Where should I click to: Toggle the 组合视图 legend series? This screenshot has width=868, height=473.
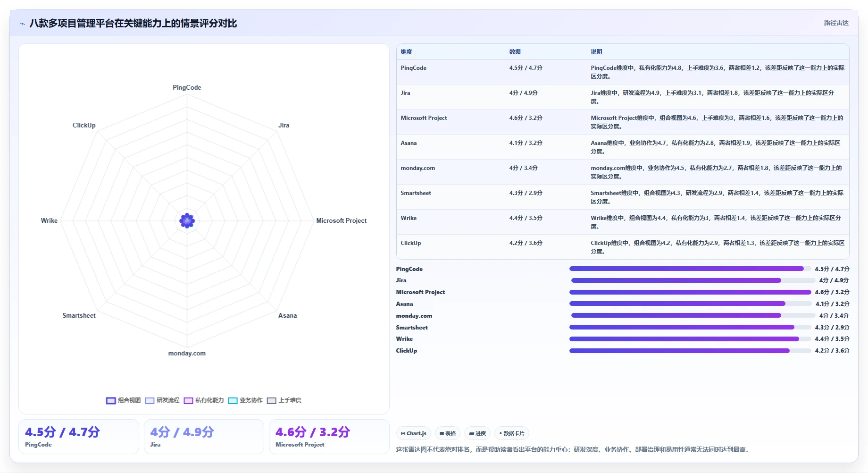coord(123,400)
